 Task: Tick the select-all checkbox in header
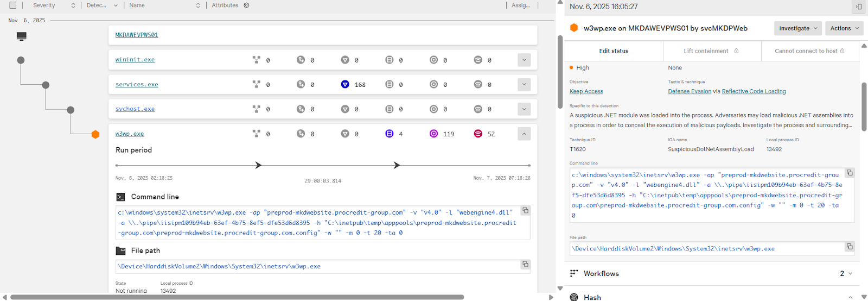coord(13,5)
